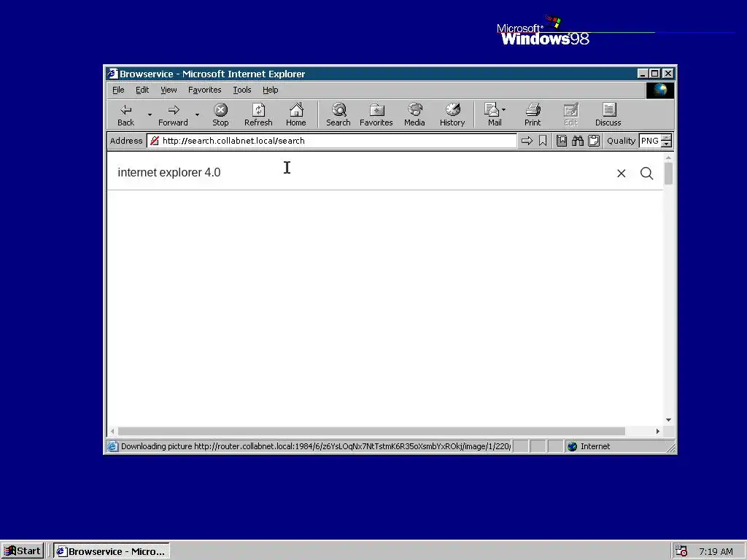Open the Favorites menu
The image size is (747, 560).
click(x=204, y=90)
